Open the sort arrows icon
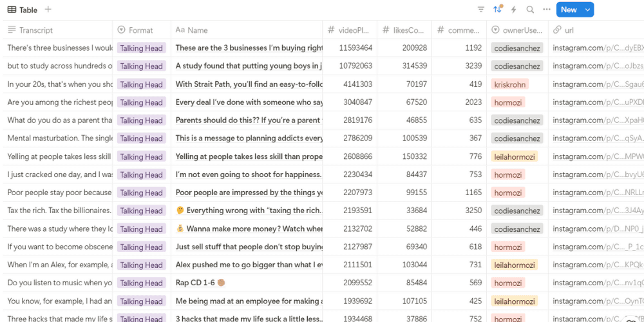Screen dimensions: 644x322 [x=497, y=10]
